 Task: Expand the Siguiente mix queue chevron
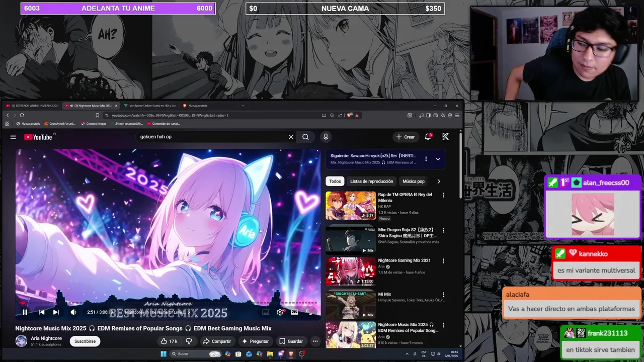point(438,159)
